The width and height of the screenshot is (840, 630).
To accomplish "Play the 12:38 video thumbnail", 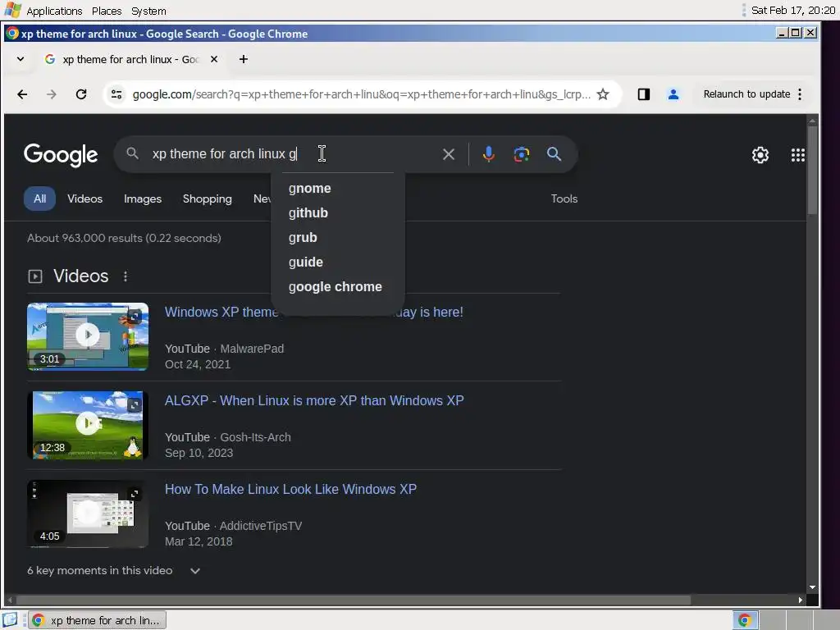I will (88, 425).
